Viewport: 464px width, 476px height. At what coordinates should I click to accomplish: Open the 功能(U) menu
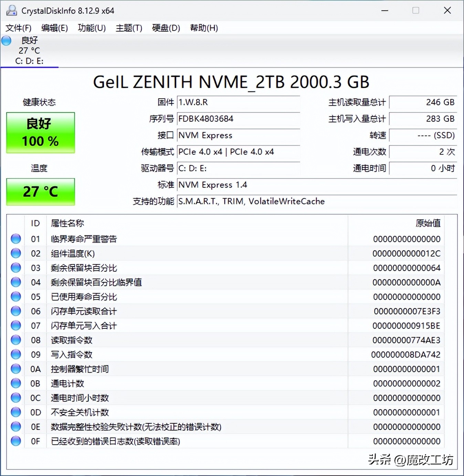click(x=91, y=28)
